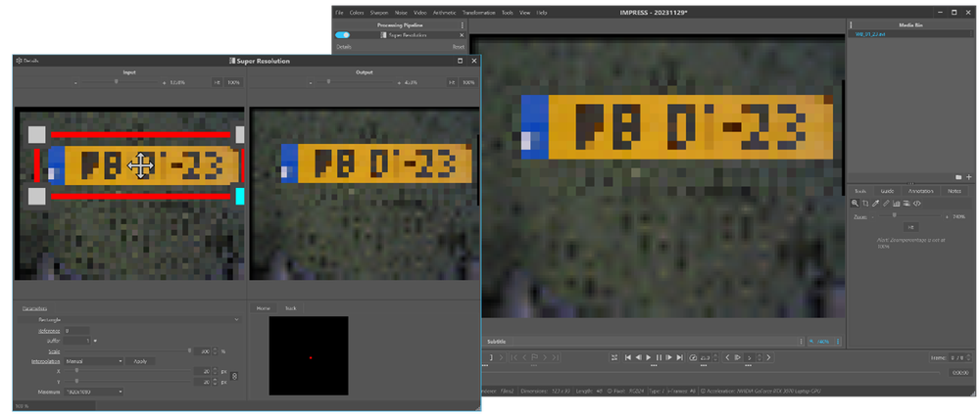980x417 pixels.
Task: Switch to the Notes tab
Action: click(x=955, y=191)
